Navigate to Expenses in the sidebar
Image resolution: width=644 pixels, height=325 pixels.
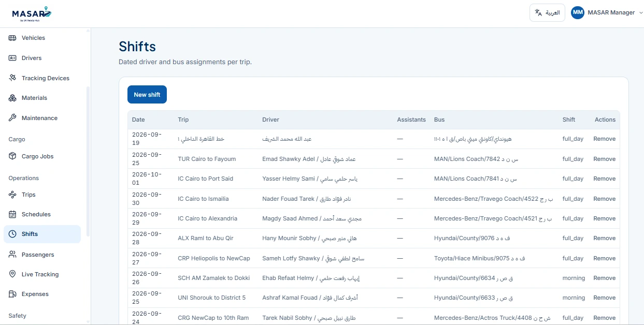tap(42, 294)
